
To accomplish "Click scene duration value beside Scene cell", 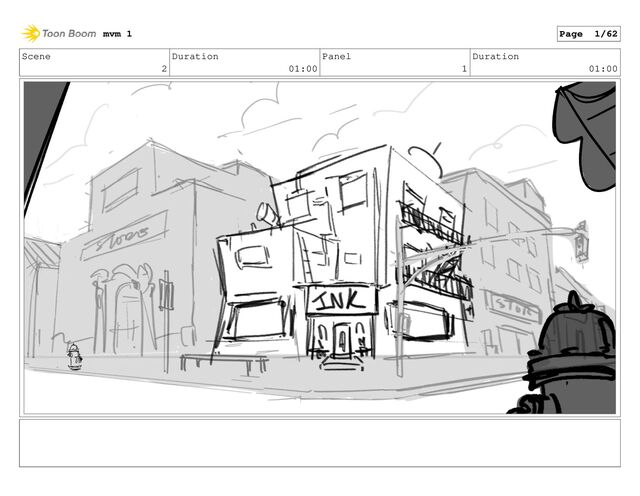I will coord(303,69).
